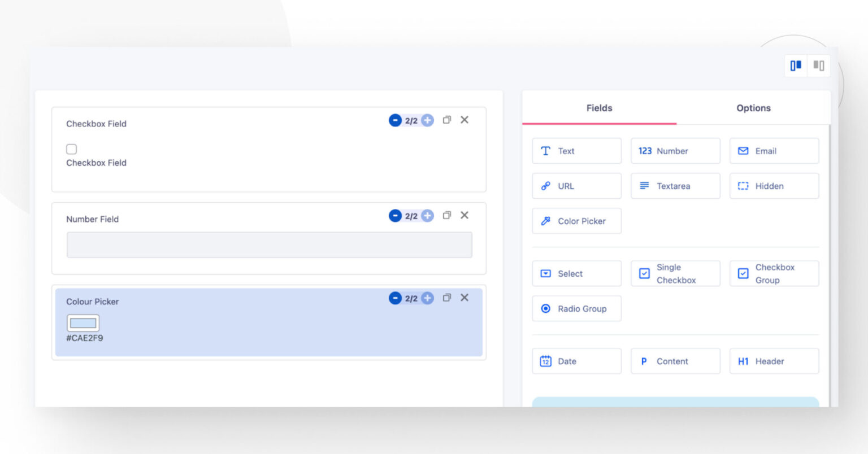This screenshot has width=868, height=454.
Task: Toggle the Checkbox Field checkbox
Action: click(71, 149)
